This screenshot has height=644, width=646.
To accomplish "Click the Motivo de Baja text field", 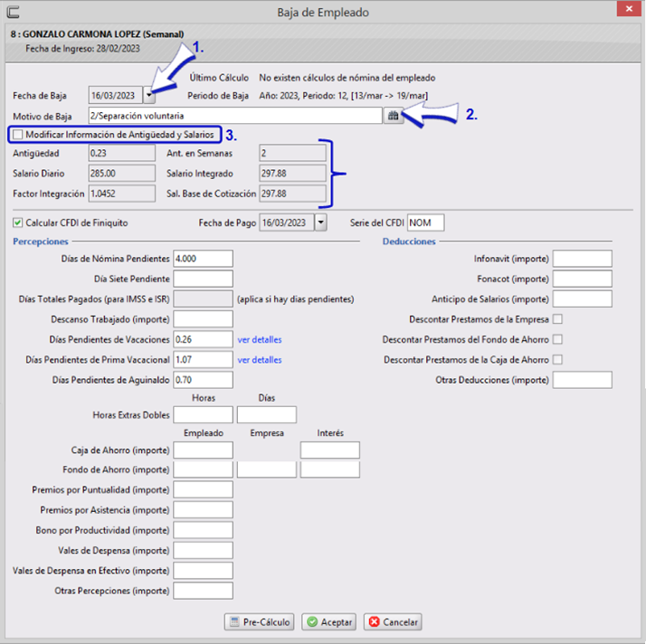I will [235, 116].
